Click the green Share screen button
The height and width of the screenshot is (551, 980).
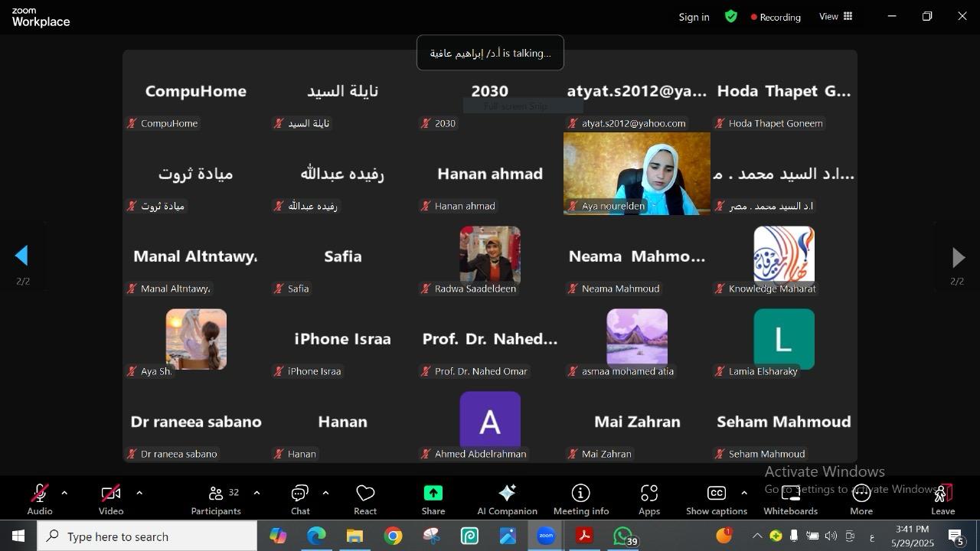tap(433, 499)
